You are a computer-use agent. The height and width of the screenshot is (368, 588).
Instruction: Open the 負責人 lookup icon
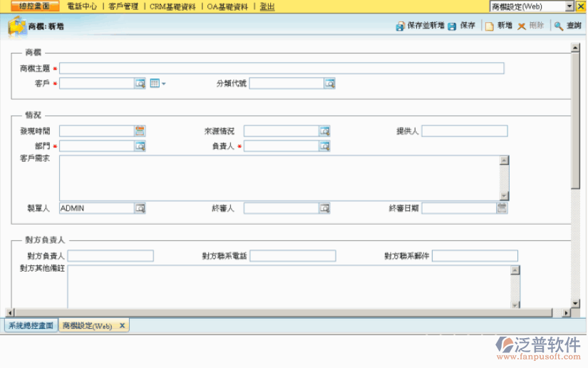point(324,146)
